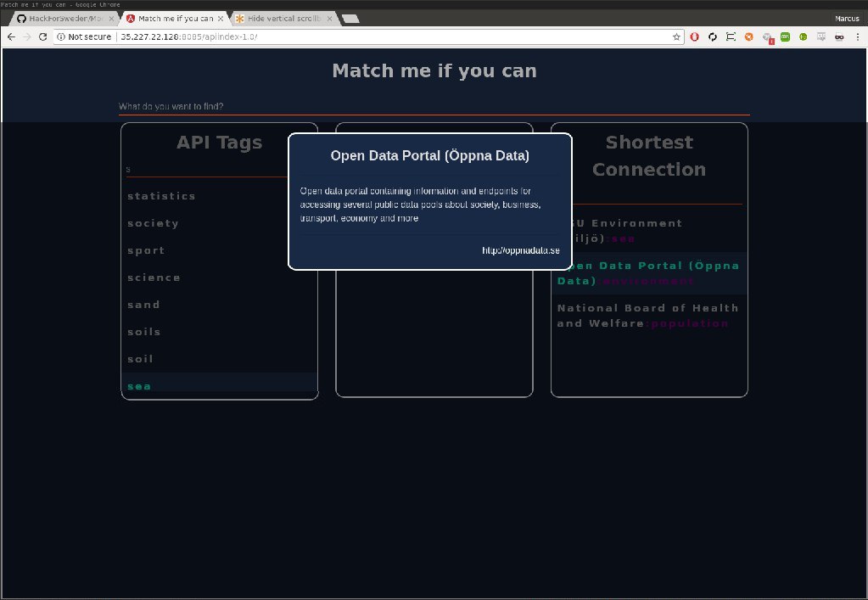Click the popup description about public data pools
Image resolution: width=868 pixels, height=600 pixels.
pos(421,205)
